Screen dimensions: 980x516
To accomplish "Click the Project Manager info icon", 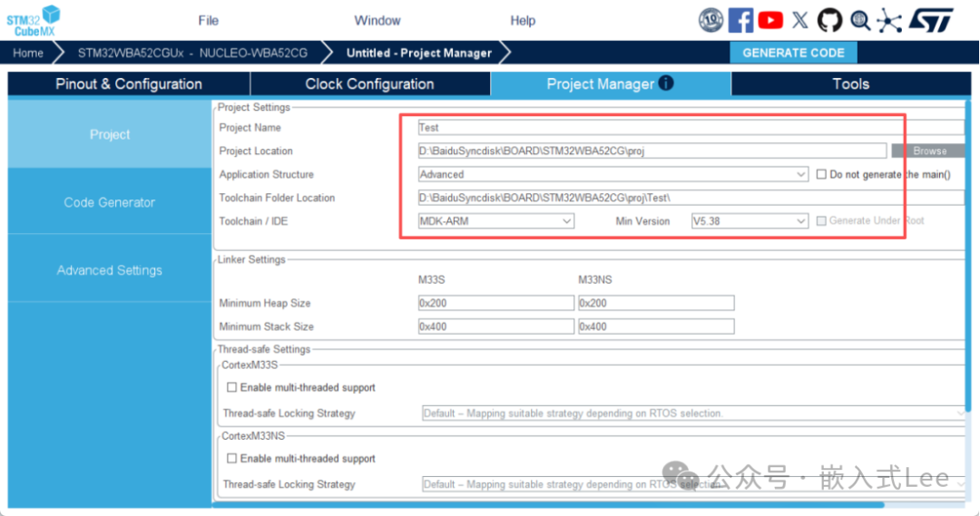I will (666, 83).
